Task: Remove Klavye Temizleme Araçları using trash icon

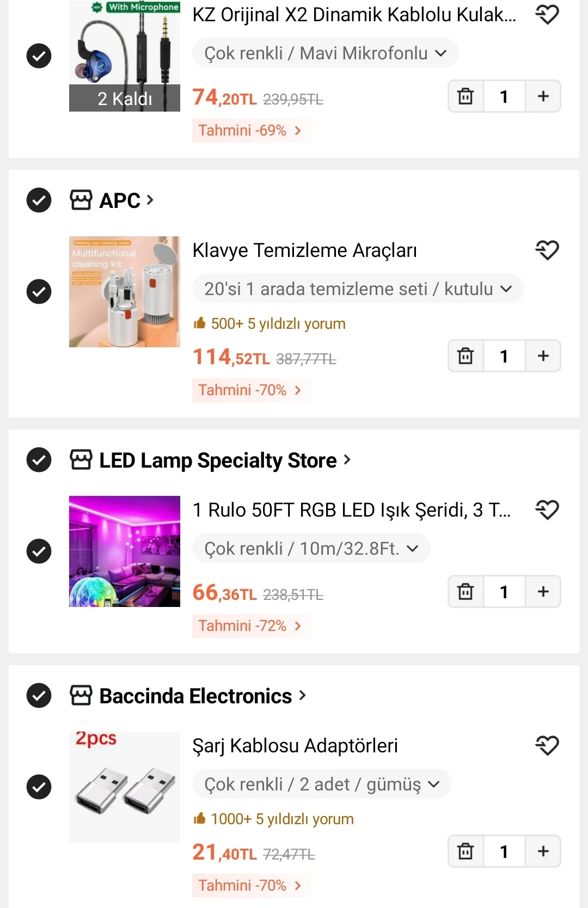Action: tap(465, 356)
